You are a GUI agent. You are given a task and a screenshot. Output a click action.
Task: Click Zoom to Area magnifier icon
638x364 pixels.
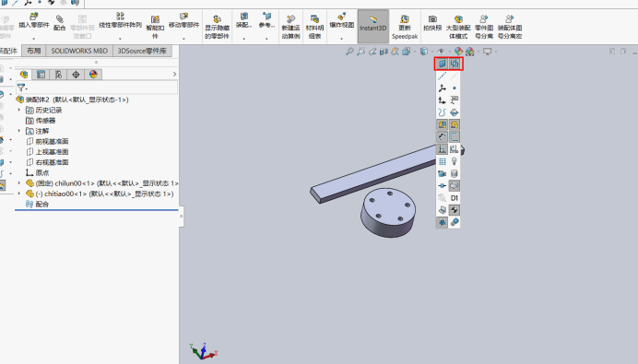360,52
